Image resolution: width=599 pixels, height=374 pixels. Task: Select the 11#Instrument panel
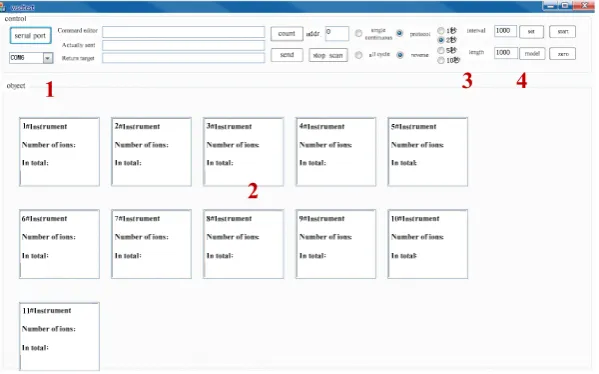click(60, 337)
